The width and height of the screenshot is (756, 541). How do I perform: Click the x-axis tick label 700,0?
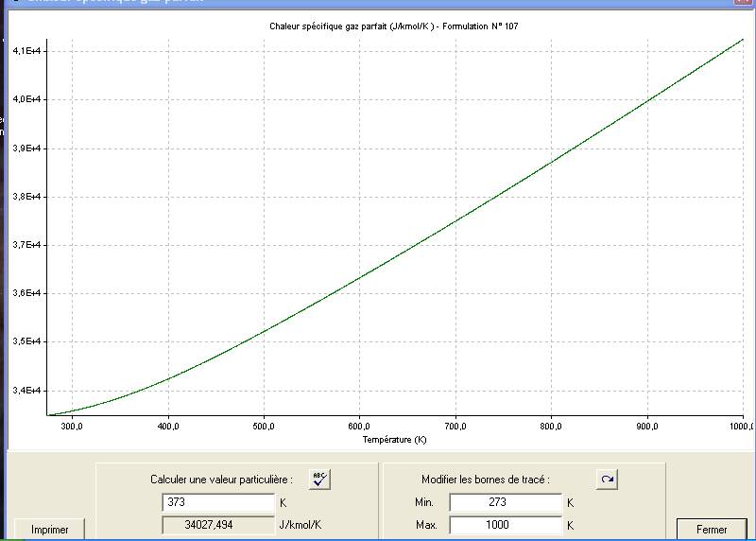(455, 427)
